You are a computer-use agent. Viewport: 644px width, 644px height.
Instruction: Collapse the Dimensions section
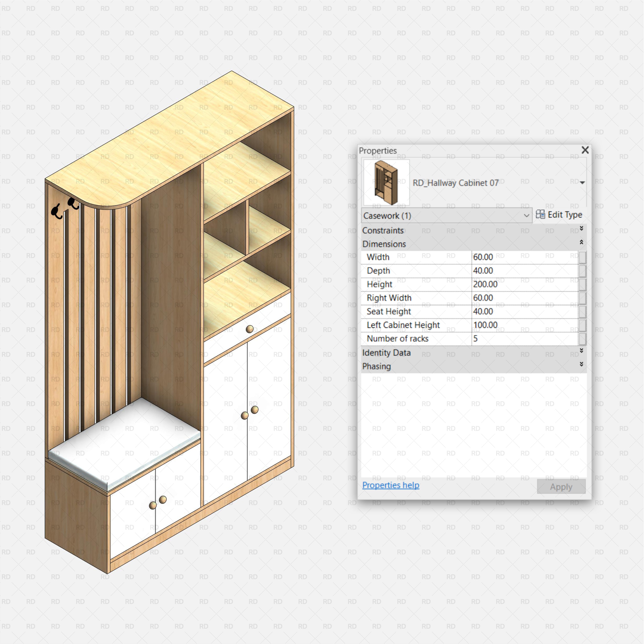coord(581,242)
